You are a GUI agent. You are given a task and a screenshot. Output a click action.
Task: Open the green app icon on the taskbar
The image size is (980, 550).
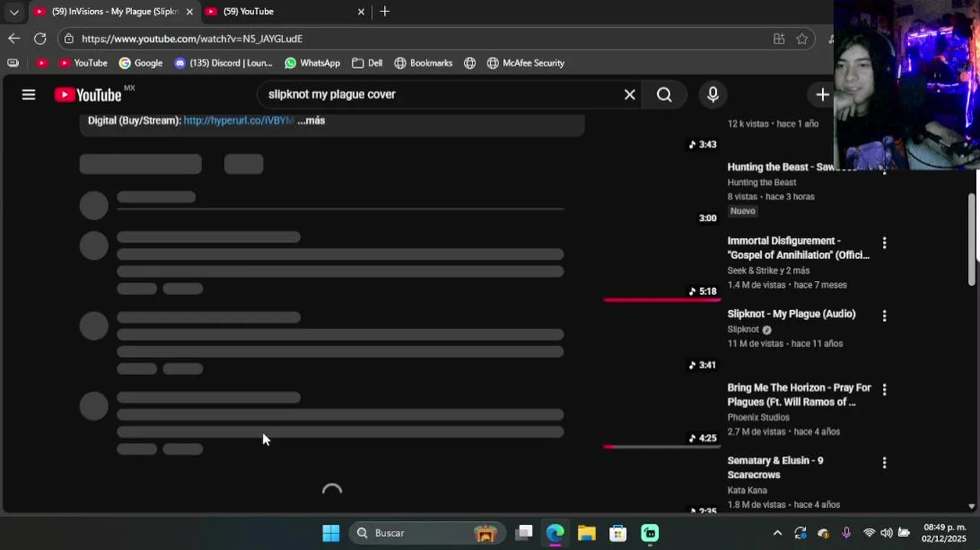650,533
